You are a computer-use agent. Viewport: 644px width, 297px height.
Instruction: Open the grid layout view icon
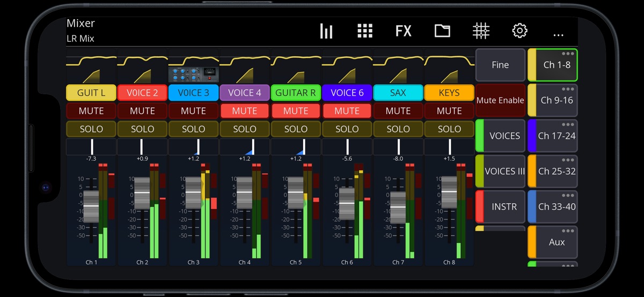click(365, 31)
